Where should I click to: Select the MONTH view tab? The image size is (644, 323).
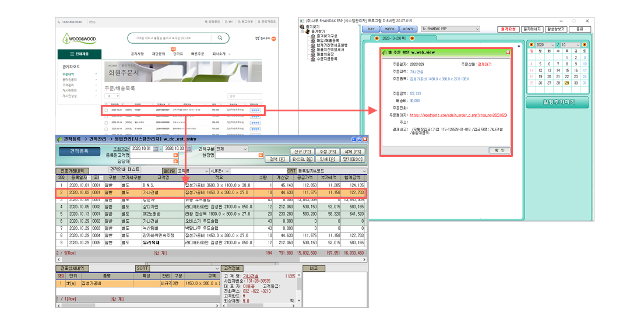click(x=408, y=29)
